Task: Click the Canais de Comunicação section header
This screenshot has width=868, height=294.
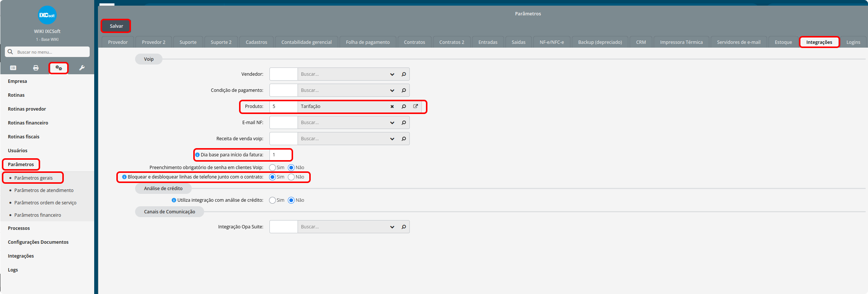Action: (170, 212)
